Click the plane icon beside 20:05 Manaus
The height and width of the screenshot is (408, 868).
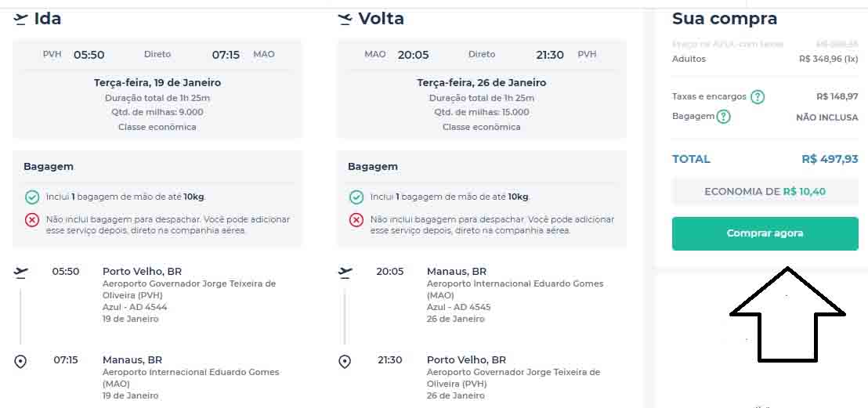point(345,272)
